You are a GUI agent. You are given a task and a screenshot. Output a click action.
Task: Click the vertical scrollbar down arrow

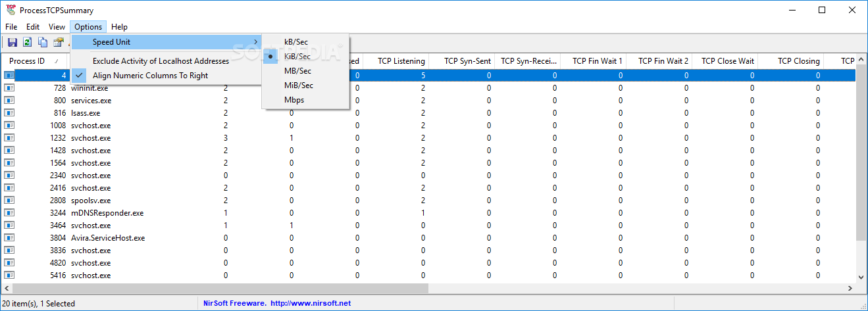pos(862,277)
